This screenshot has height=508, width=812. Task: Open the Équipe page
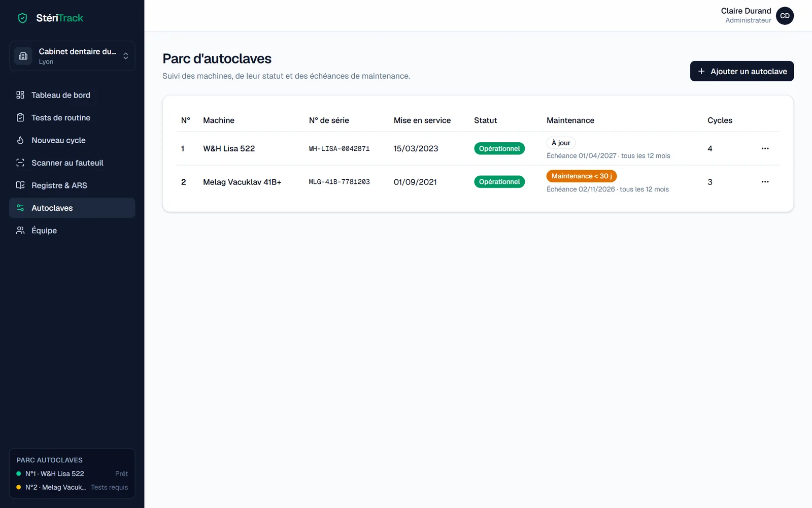(x=72, y=231)
